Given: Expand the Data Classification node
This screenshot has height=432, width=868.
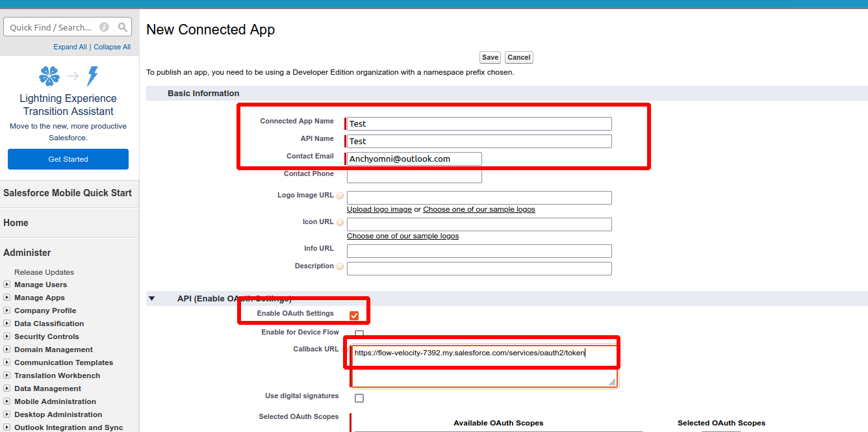Looking at the screenshot, I should click(x=6, y=324).
